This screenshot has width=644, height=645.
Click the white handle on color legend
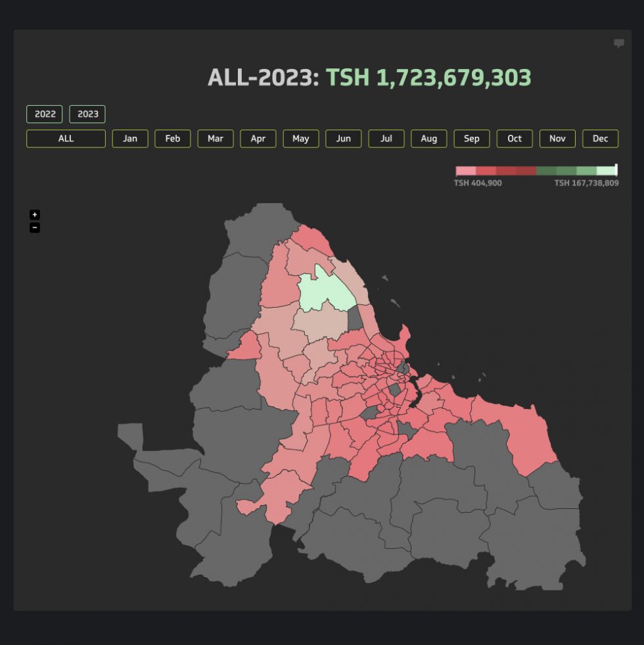(616, 170)
